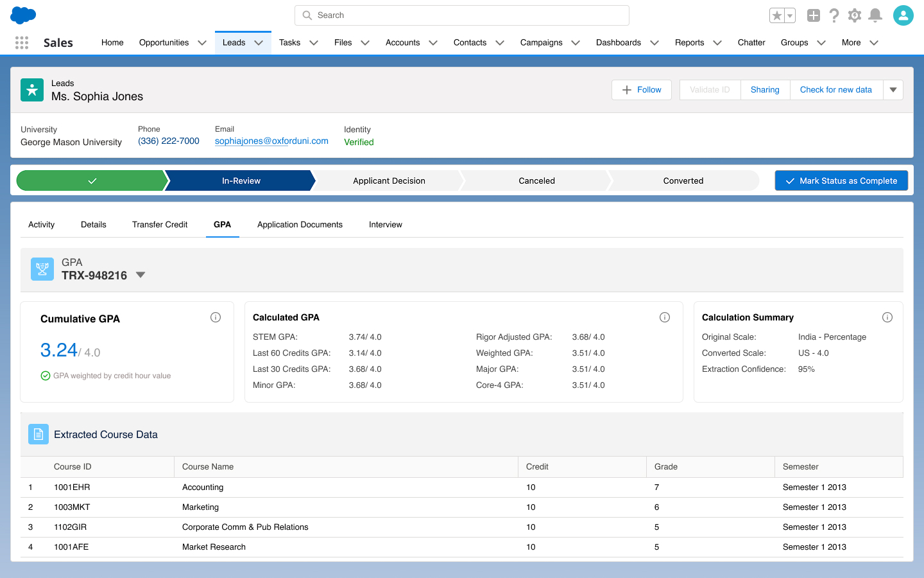Open the arrow menu beside Check for new data
Viewport: 924px width, 578px height.
click(893, 89)
